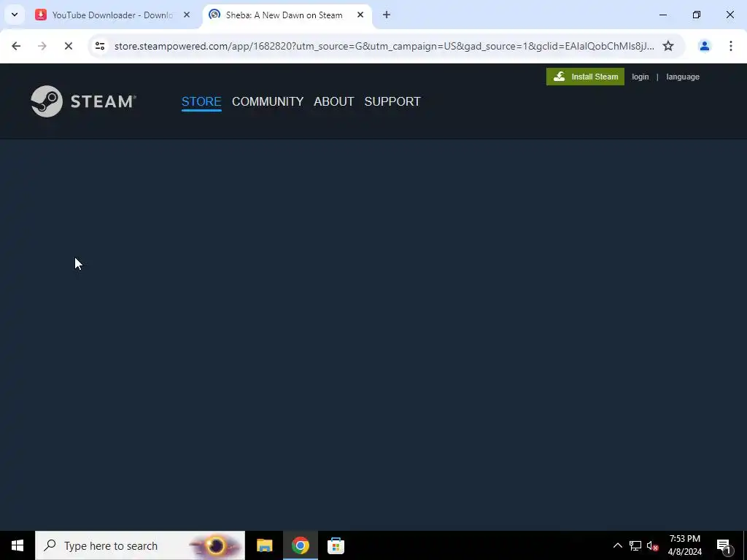Go back to the previous page

tap(16, 46)
